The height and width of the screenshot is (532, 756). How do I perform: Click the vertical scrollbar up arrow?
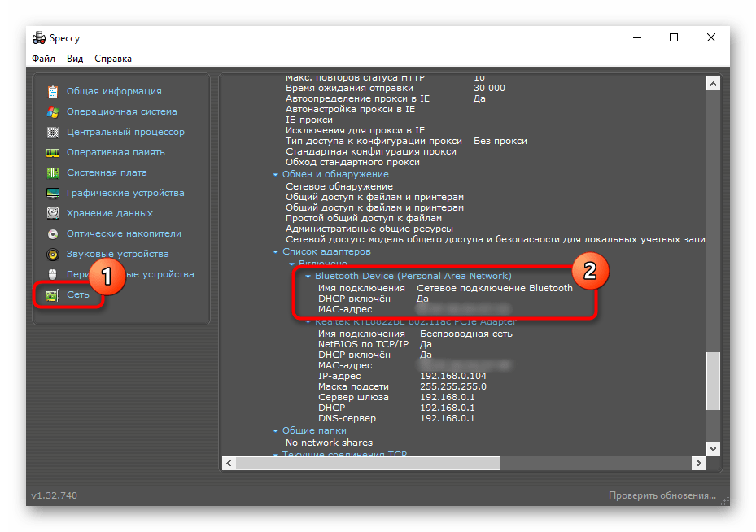point(713,84)
